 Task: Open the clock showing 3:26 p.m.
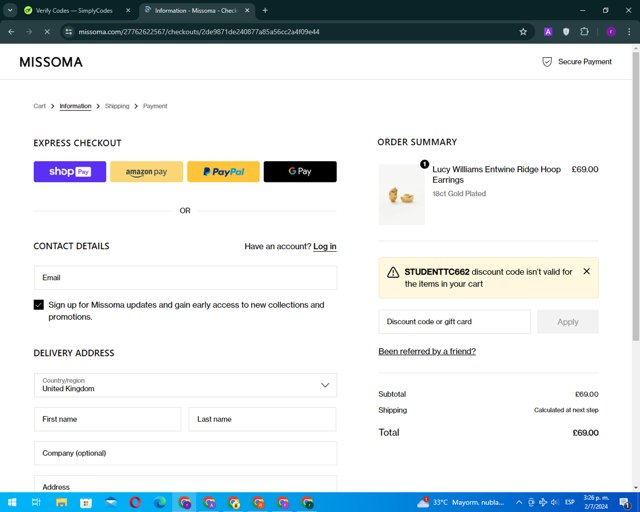596,502
